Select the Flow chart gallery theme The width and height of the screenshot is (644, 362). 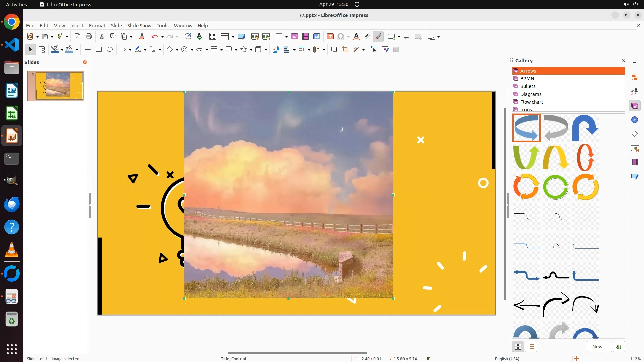(532, 102)
